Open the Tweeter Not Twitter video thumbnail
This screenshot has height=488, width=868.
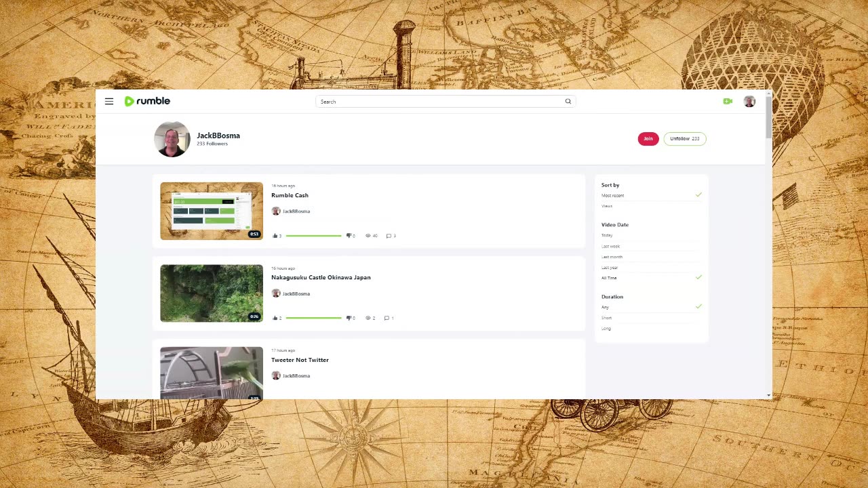(x=212, y=373)
